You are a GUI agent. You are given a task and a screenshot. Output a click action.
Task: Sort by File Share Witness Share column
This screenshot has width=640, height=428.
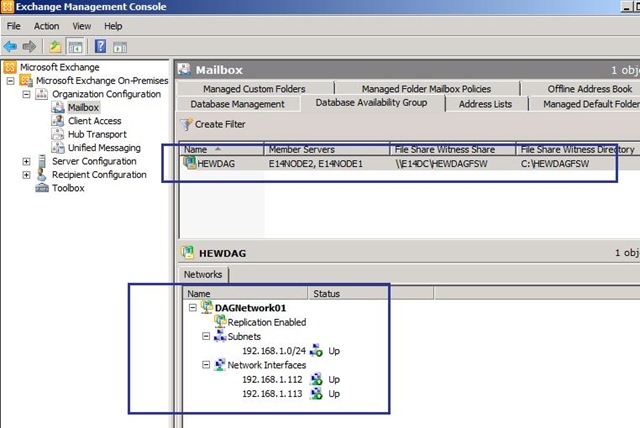pos(453,149)
